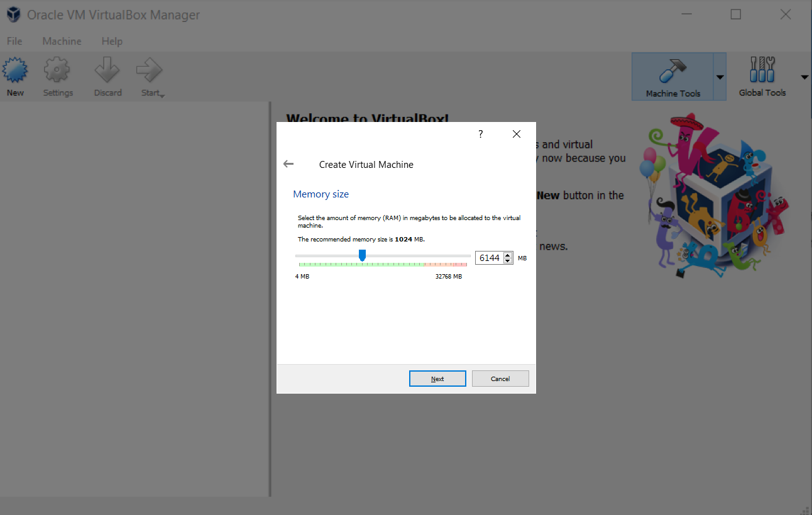Click the New virtual machine icon
This screenshot has height=515, width=812.
coord(16,70)
